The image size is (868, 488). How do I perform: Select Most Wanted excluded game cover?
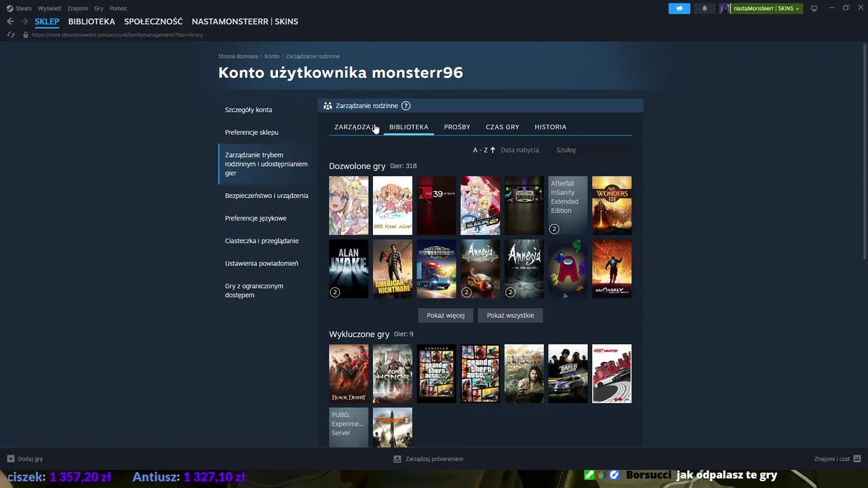[x=612, y=373]
